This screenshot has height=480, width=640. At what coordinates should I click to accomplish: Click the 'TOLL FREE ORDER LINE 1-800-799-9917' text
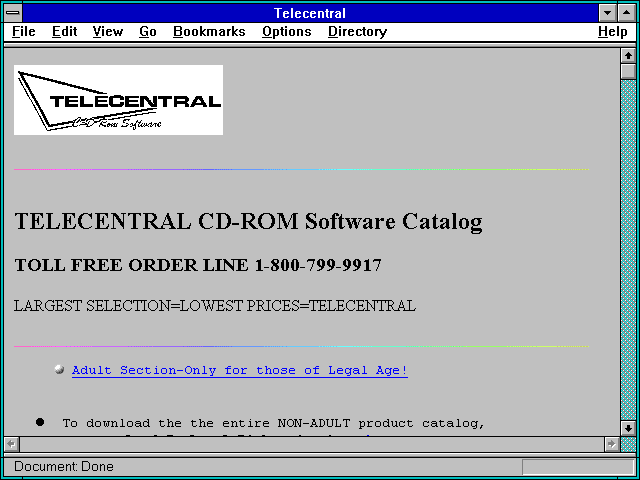[x=198, y=265]
